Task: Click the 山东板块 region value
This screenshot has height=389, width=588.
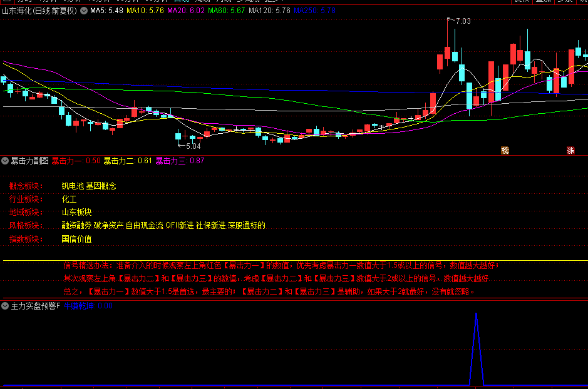Action: click(76, 212)
